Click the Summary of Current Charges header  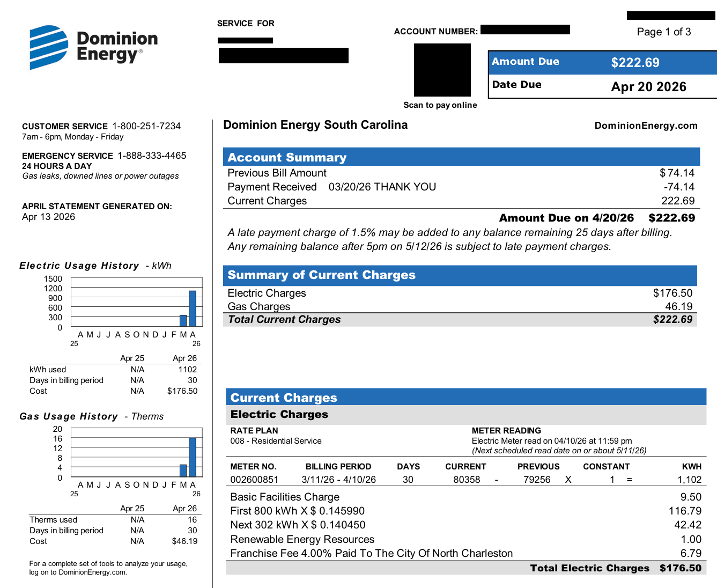[x=460, y=275]
